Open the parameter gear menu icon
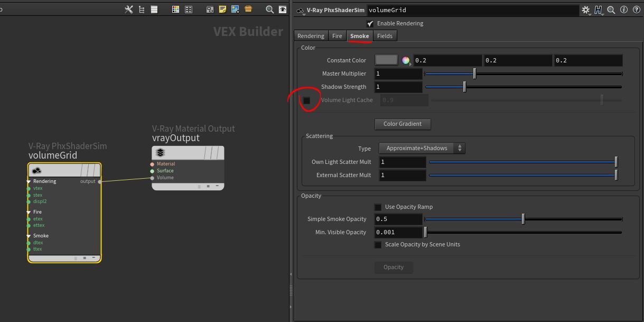Image resolution: width=644 pixels, height=322 pixels. tap(585, 10)
